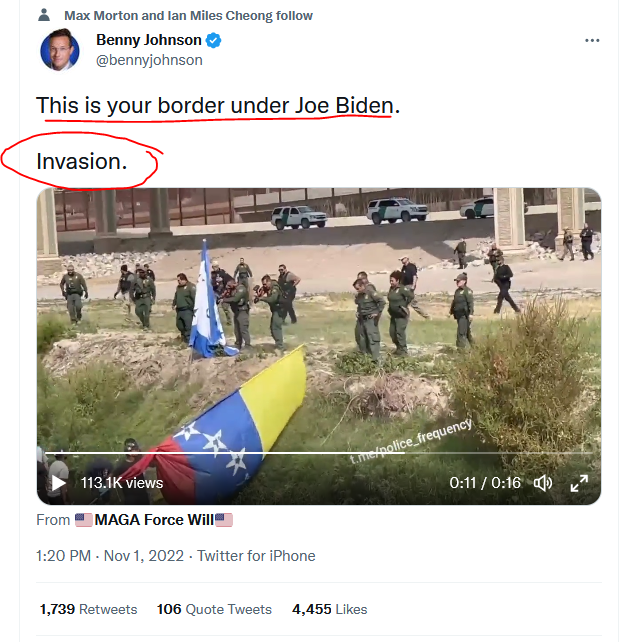The image size is (631, 642).
Task: Click the Benny Johnson display name
Action: point(146,41)
